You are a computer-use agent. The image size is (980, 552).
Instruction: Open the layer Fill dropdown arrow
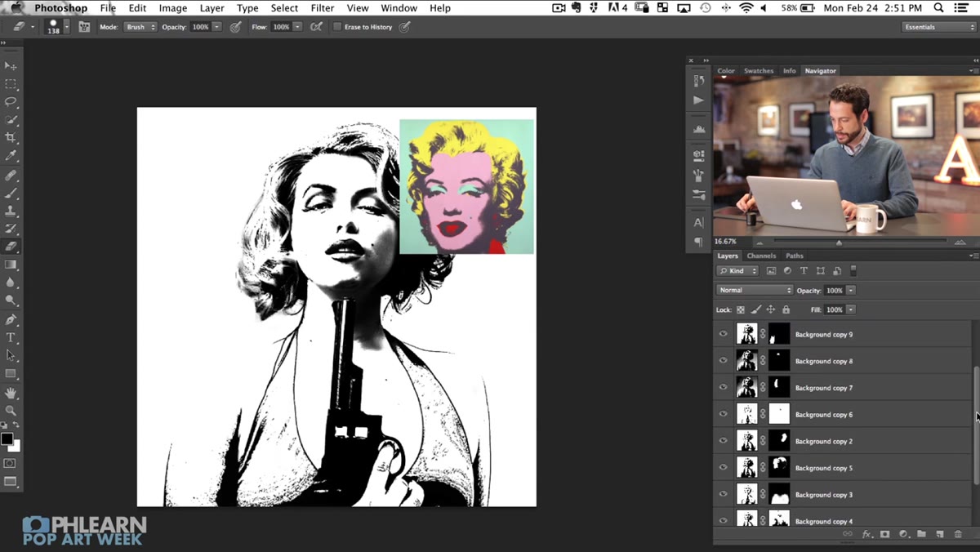click(x=851, y=309)
